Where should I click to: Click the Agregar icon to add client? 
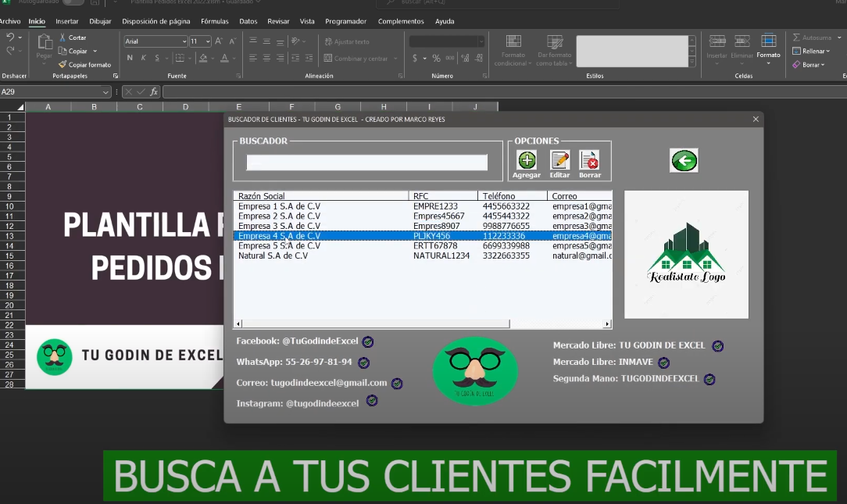[x=527, y=162]
